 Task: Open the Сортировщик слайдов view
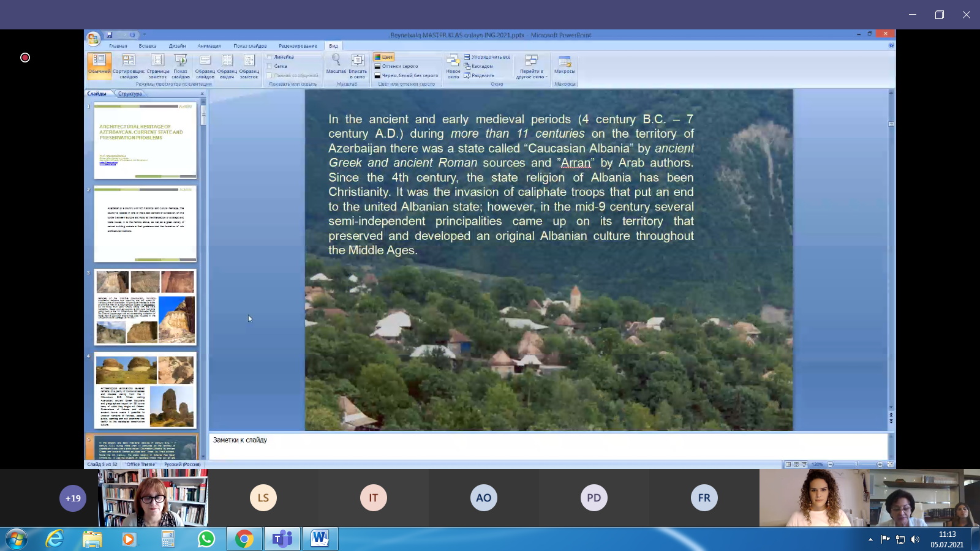tap(129, 66)
